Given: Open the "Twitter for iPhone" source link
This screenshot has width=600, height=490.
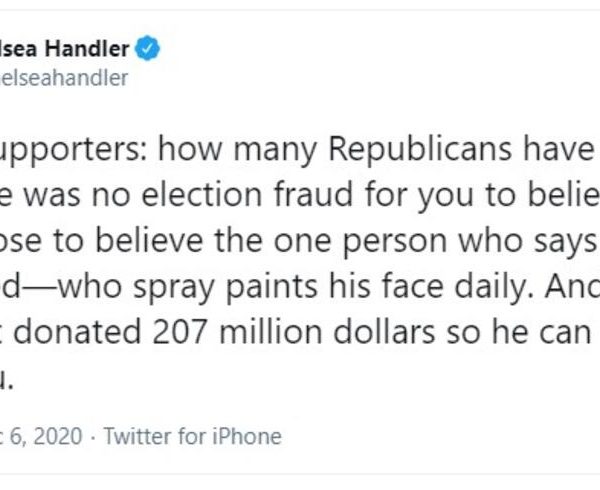Looking at the screenshot, I should 193,436.
